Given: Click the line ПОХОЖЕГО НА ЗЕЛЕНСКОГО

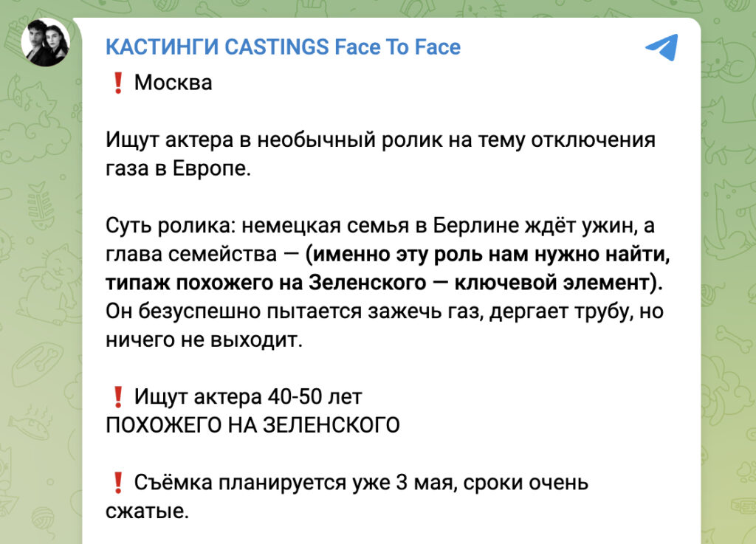Looking at the screenshot, I should [252, 424].
